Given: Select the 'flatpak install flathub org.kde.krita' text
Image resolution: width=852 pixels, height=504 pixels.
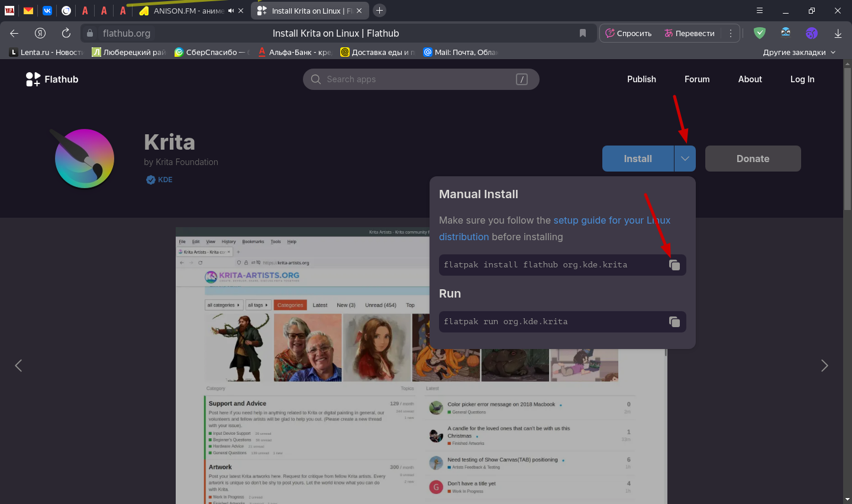Looking at the screenshot, I should (x=535, y=265).
